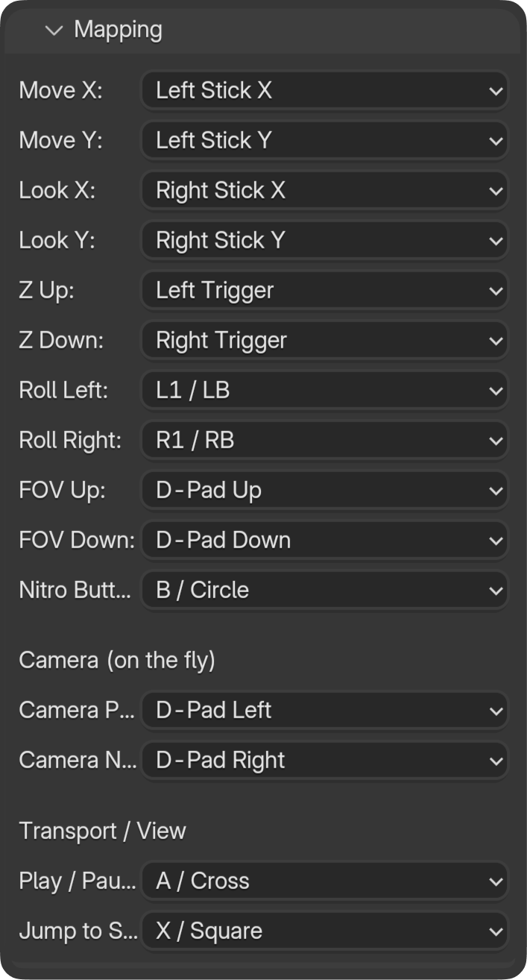The width and height of the screenshot is (527, 980).
Task: Open the Move X mapping dropdown
Action: pos(324,90)
